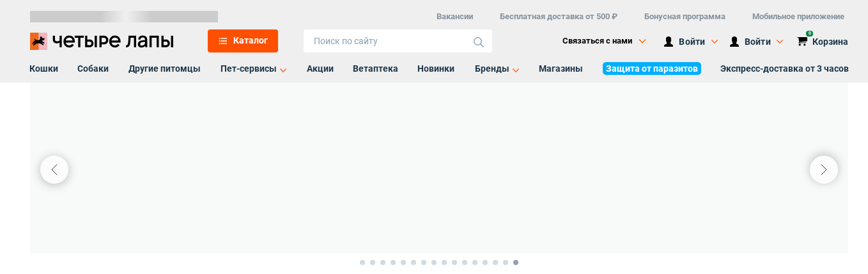Open the Каталог menu button
Screen dimensions: 868x274
[x=243, y=41]
